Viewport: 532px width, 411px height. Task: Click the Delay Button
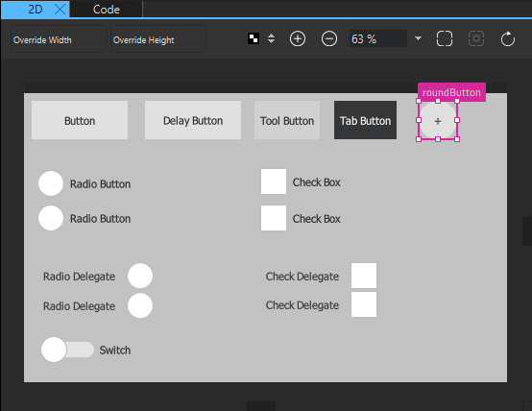point(193,120)
